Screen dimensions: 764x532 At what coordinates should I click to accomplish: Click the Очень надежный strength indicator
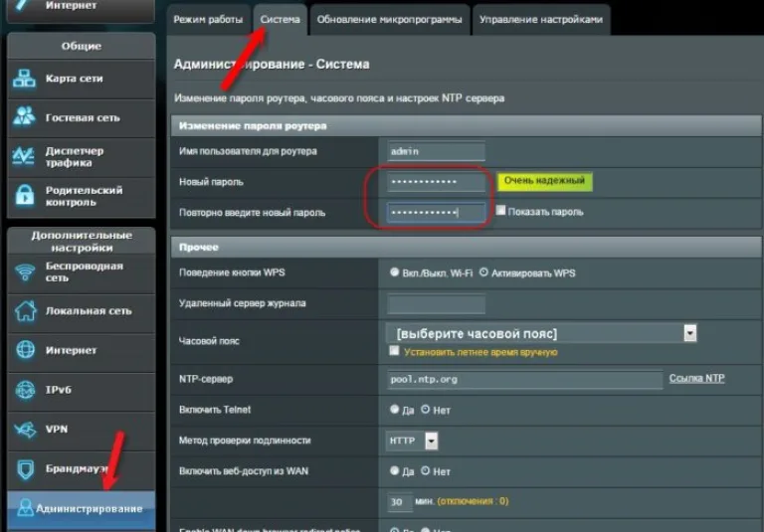point(544,181)
